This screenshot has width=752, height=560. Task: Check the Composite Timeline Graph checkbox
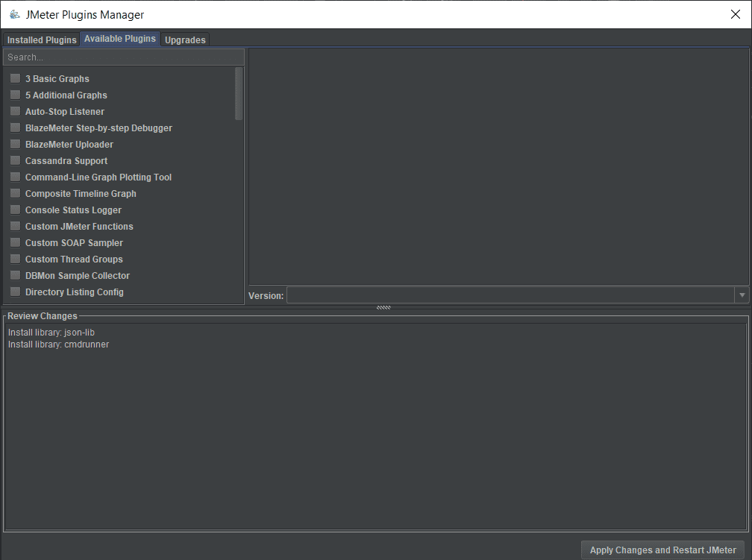coord(16,193)
